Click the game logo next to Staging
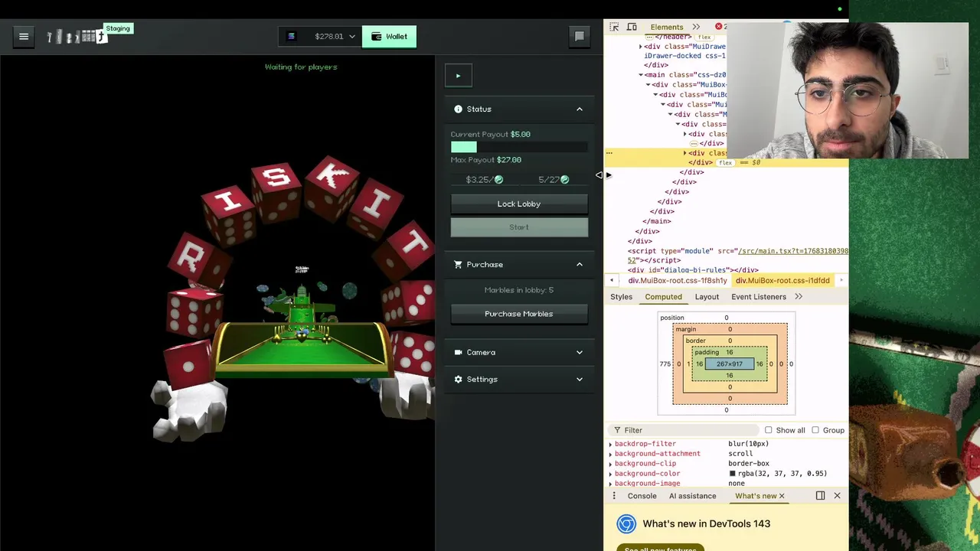 click(x=77, y=36)
